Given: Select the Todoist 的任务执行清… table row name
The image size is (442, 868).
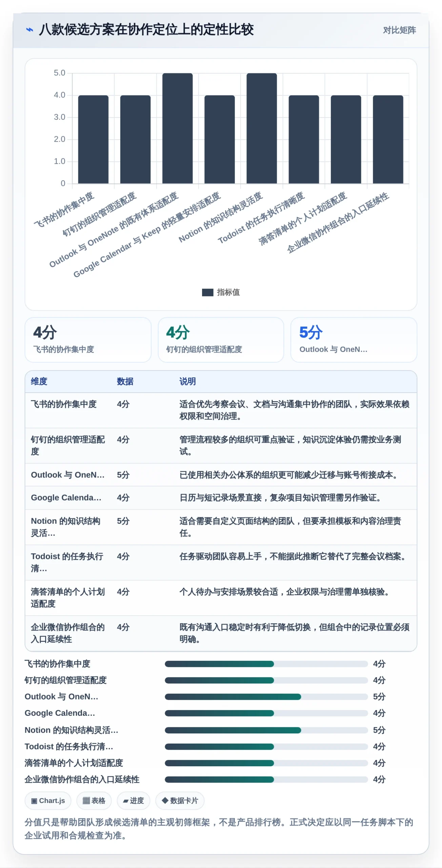Looking at the screenshot, I should coord(67,562).
